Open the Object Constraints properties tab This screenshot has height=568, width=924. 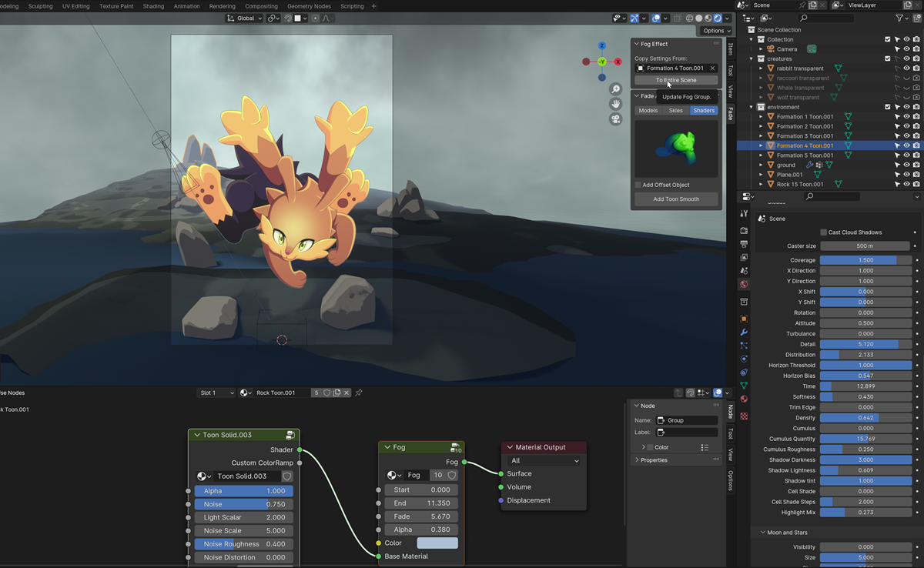pos(744,373)
